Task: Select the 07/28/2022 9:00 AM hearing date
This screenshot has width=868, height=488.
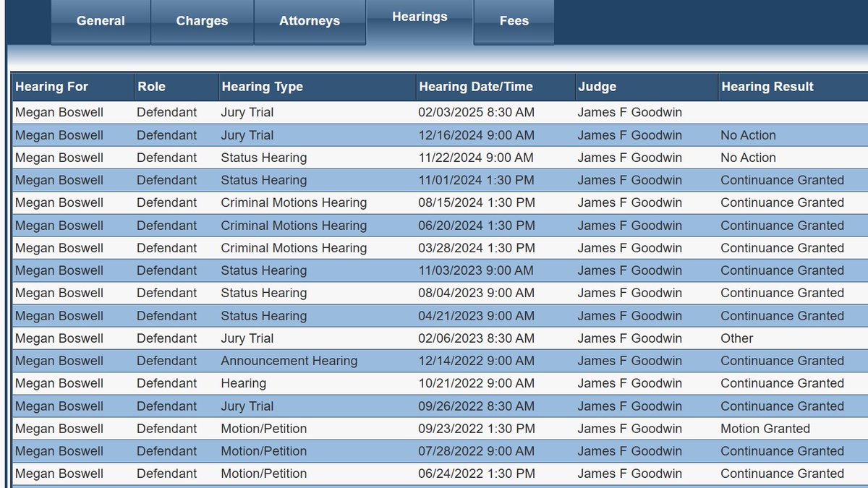Action: (x=476, y=451)
